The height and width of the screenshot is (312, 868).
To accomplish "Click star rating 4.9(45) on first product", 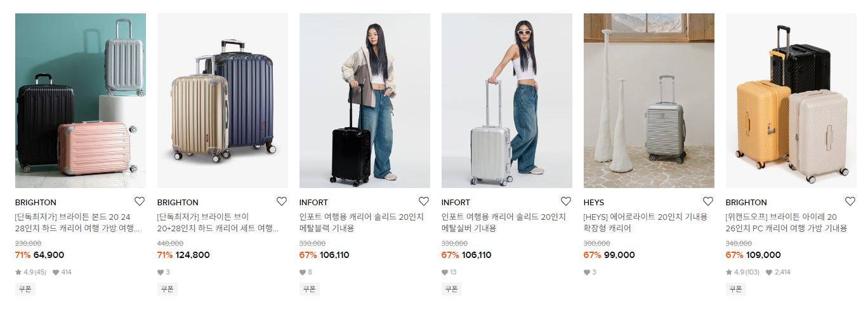I will point(31,272).
